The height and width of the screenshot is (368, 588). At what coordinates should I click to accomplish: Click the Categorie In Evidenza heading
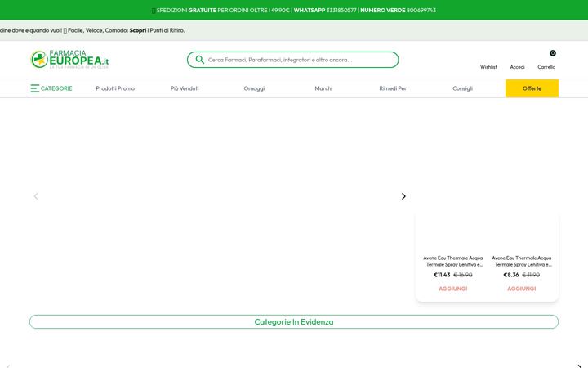[x=294, y=322]
